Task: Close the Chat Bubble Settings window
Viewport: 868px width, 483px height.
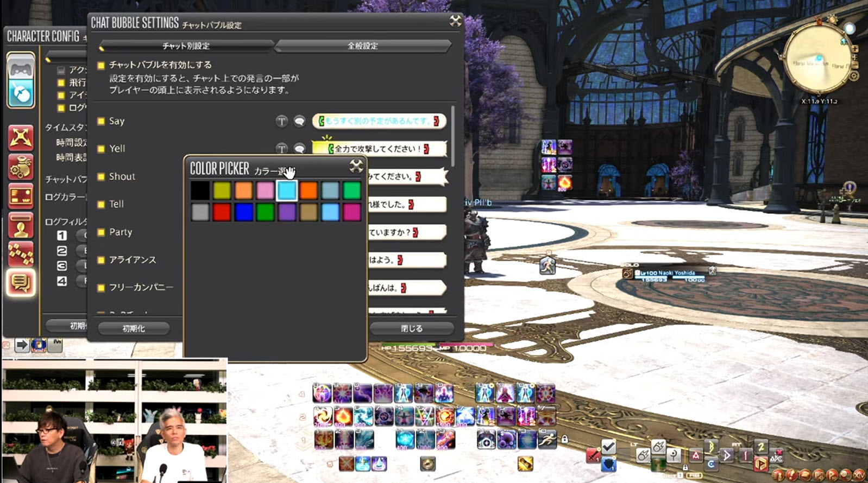Action: [x=455, y=21]
